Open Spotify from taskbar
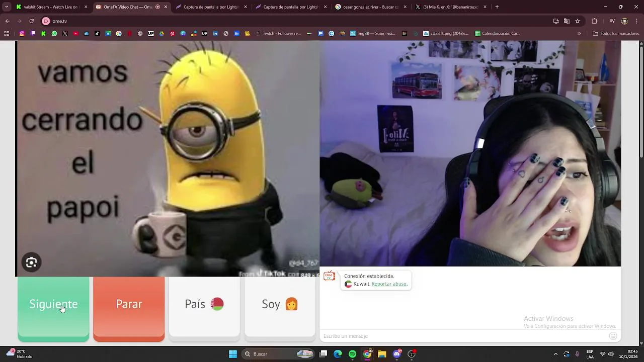 click(x=352, y=354)
